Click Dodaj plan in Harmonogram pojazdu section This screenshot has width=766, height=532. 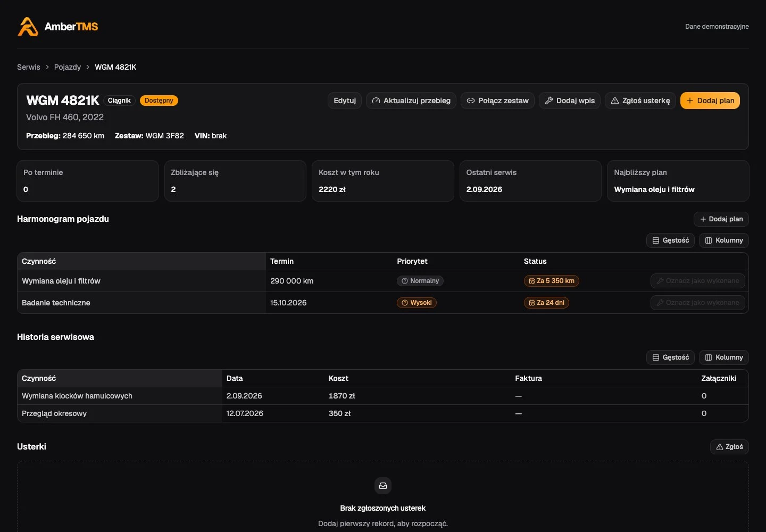click(721, 219)
